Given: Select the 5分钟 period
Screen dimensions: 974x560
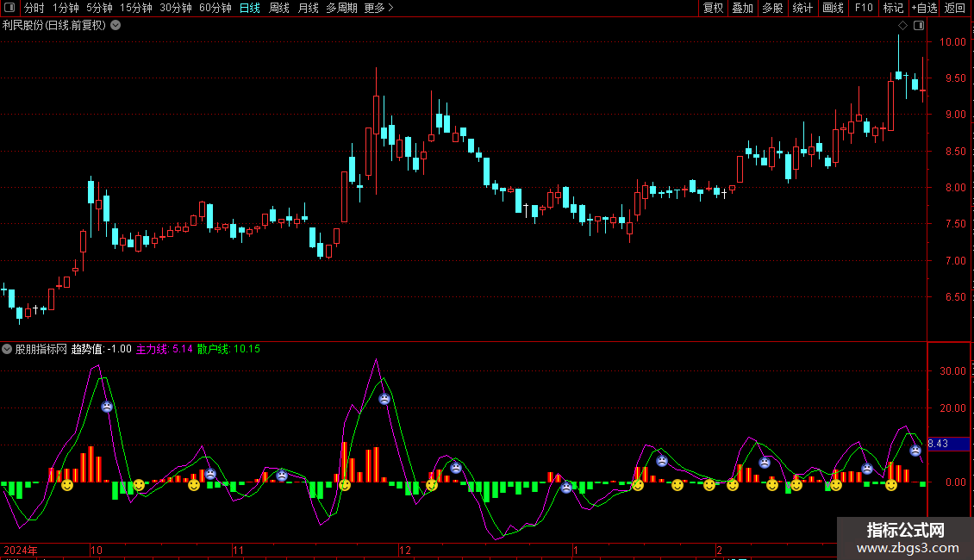Looking at the screenshot, I should tap(99, 8).
